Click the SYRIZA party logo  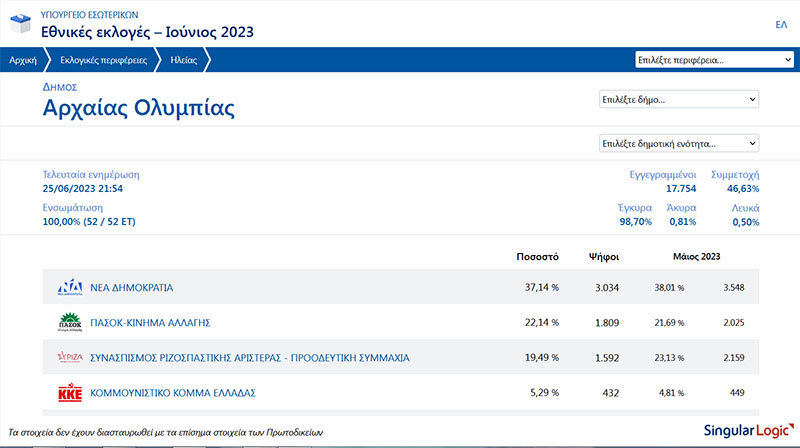click(71, 357)
